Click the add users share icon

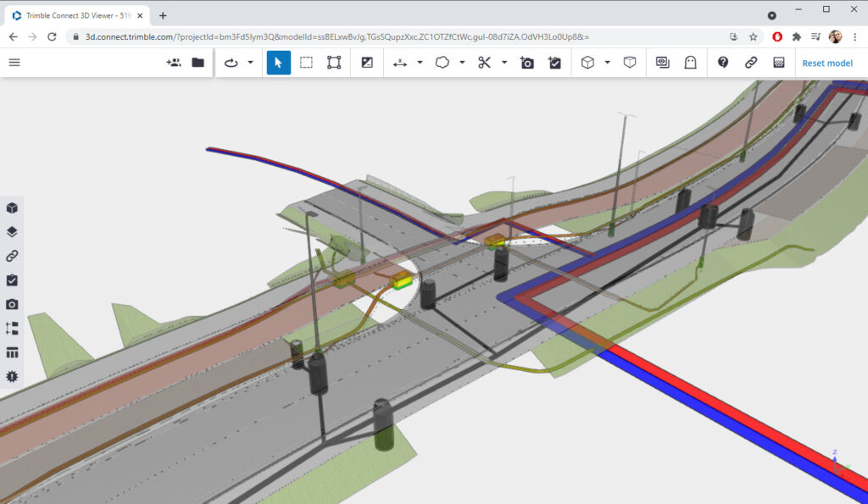pyautogui.click(x=174, y=63)
